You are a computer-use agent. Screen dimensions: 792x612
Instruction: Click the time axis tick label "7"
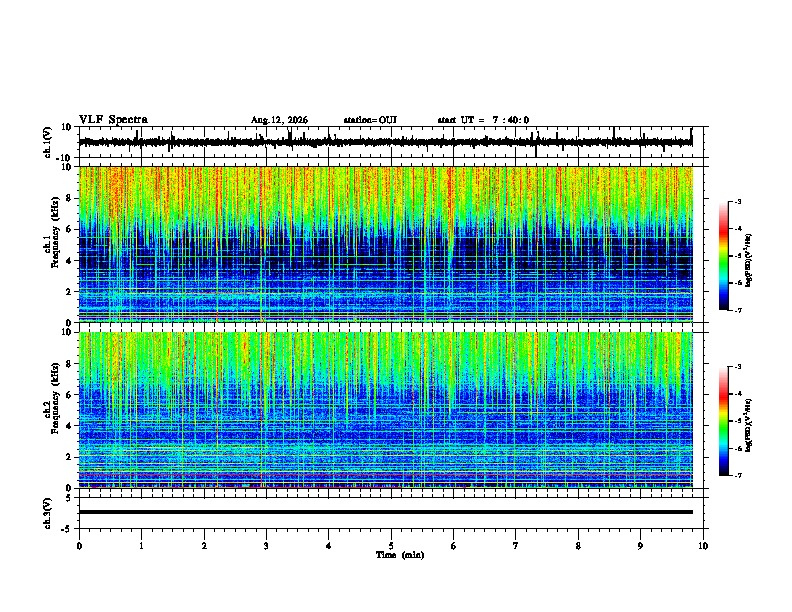516,546
